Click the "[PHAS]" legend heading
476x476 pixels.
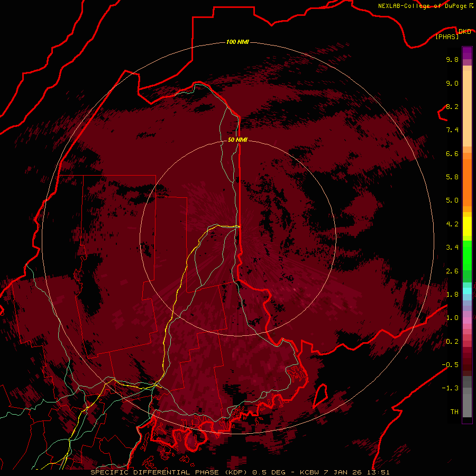(x=447, y=36)
